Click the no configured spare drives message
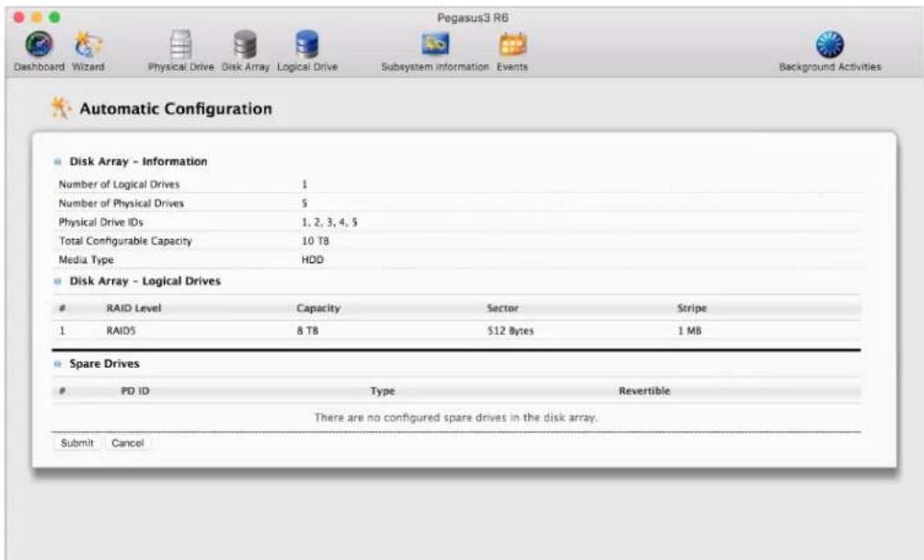Viewport: 924px width, 560px height. (456, 417)
